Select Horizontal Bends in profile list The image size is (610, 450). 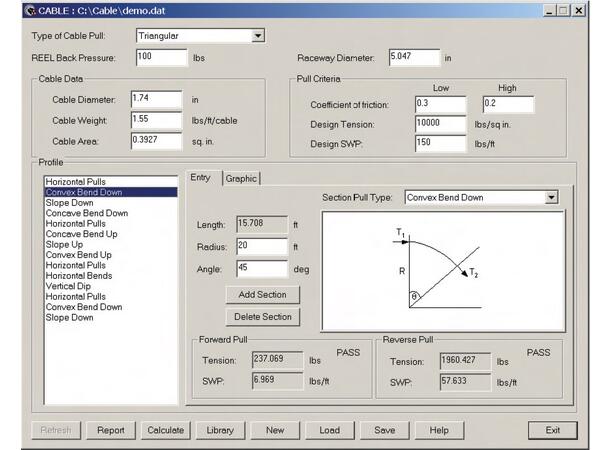[x=111, y=276]
